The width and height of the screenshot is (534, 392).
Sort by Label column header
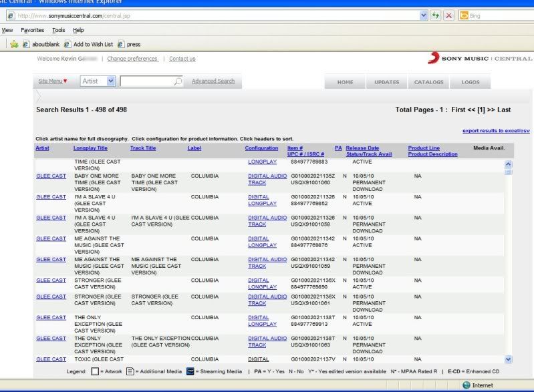click(194, 148)
